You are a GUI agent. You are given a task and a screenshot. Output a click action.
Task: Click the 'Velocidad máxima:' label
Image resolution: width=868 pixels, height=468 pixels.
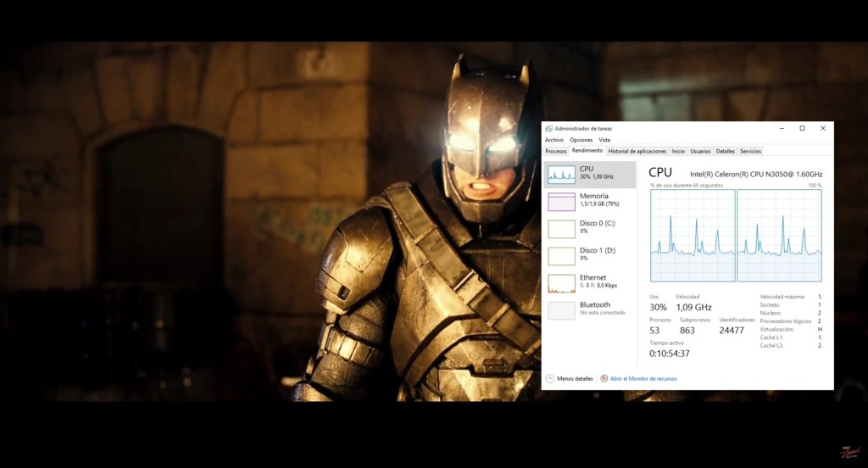tap(782, 297)
